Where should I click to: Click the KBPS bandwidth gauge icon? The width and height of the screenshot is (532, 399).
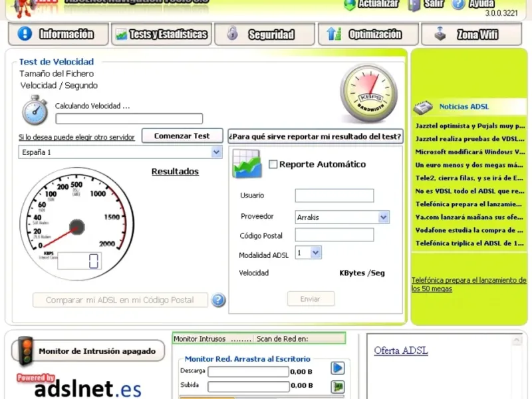[x=369, y=93]
